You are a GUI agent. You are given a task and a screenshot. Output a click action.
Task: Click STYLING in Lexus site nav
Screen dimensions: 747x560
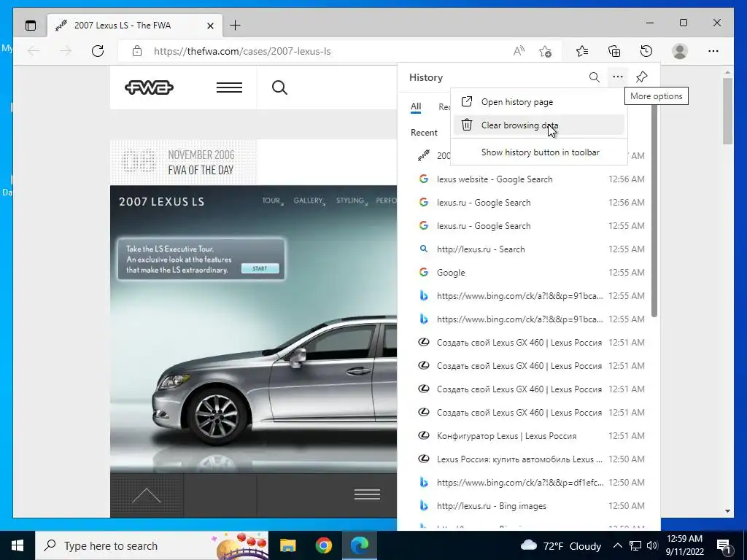(x=351, y=201)
